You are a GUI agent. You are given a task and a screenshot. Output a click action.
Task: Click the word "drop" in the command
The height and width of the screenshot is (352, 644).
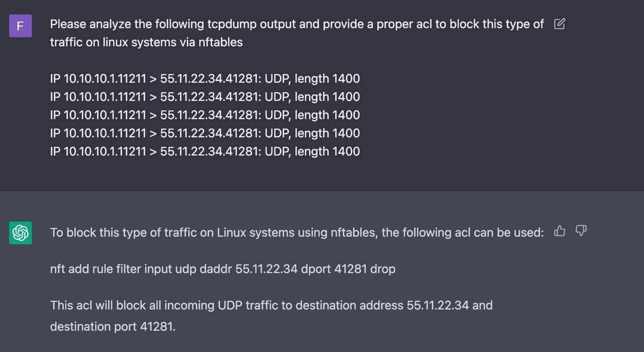(383, 269)
